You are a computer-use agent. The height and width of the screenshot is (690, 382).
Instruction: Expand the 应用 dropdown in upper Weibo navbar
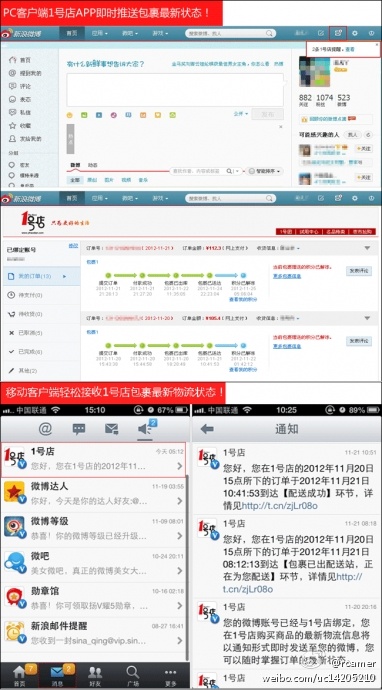pos(99,33)
